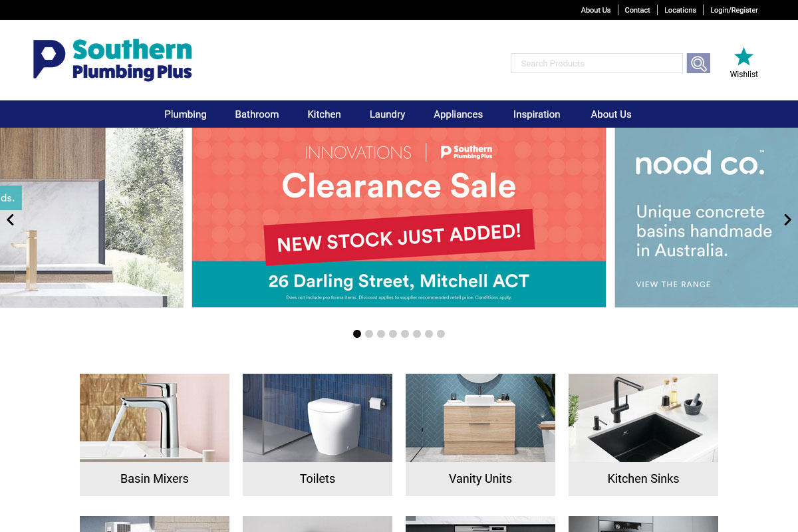
Task: Open the Plumbing navigation menu
Action: pyautogui.click(x=186, y=114)
